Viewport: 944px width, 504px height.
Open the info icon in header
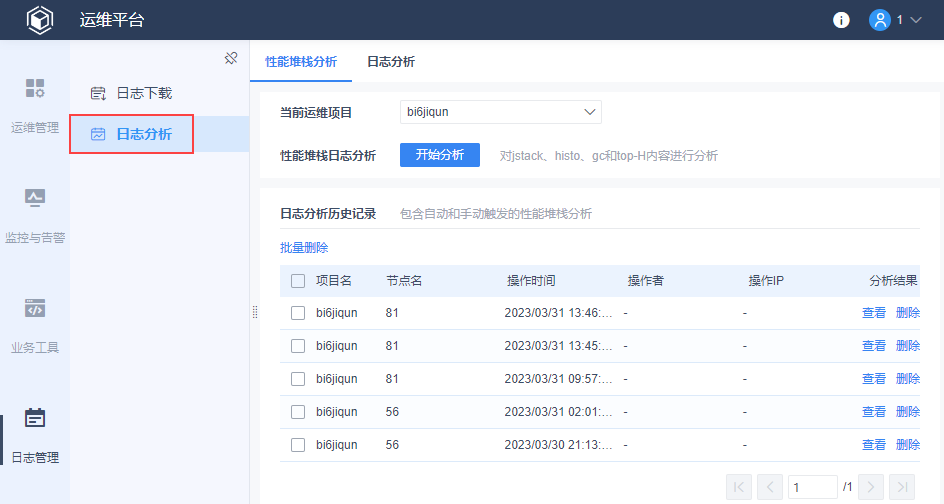[841, 20]
